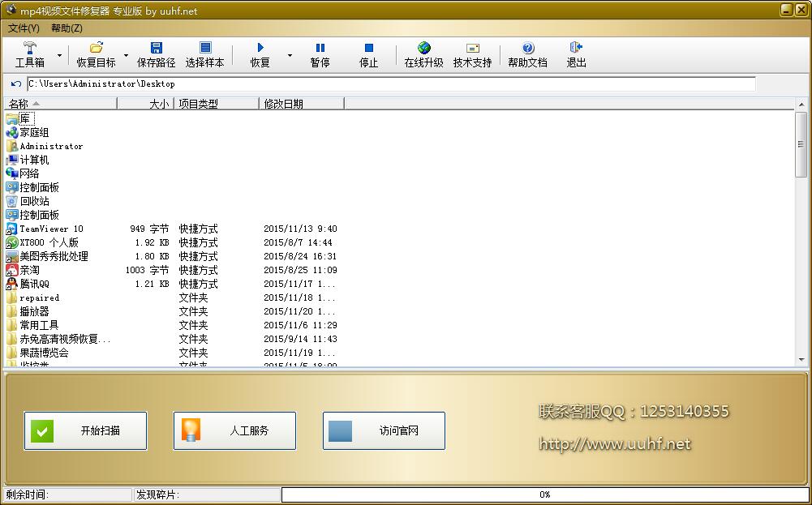Click the date 2015/9/14 11:43
The height and width of the screenshot is (505, 812).
tap(300, 339)
